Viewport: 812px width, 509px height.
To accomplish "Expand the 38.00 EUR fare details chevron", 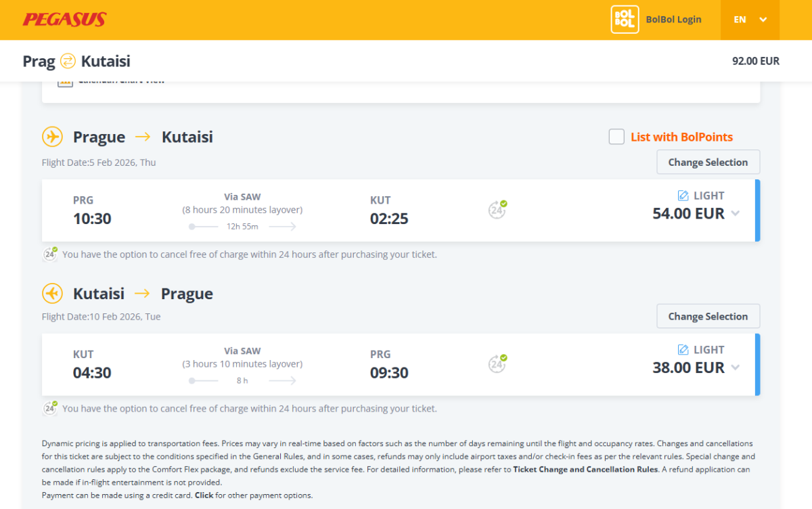I will click(x=736, y=368).
